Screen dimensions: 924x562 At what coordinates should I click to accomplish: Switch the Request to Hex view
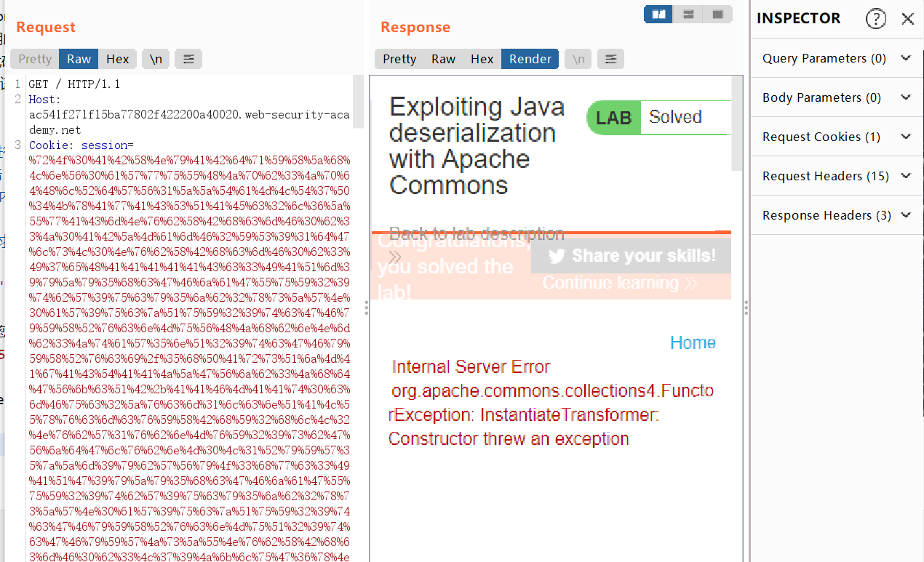118,59
